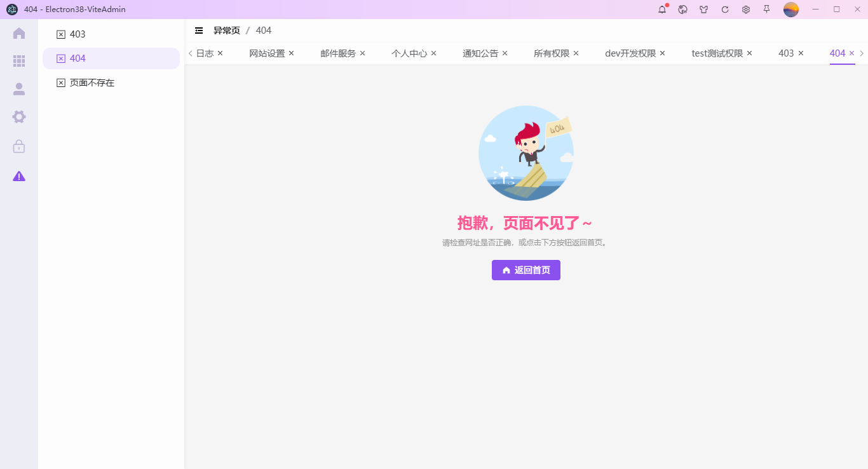Screen dimensions: 868x469
Task: Open the theme skin shirt icon
Action: 704,10
